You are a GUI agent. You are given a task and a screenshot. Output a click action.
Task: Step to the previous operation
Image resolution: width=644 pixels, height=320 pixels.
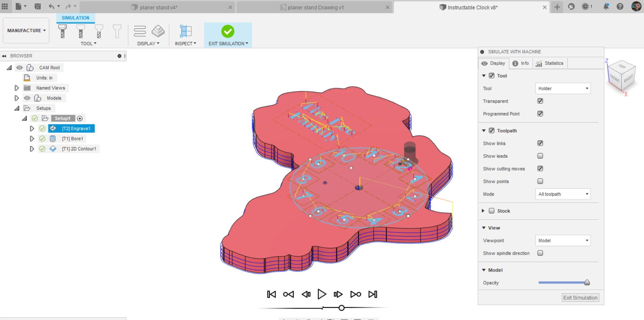288,294
